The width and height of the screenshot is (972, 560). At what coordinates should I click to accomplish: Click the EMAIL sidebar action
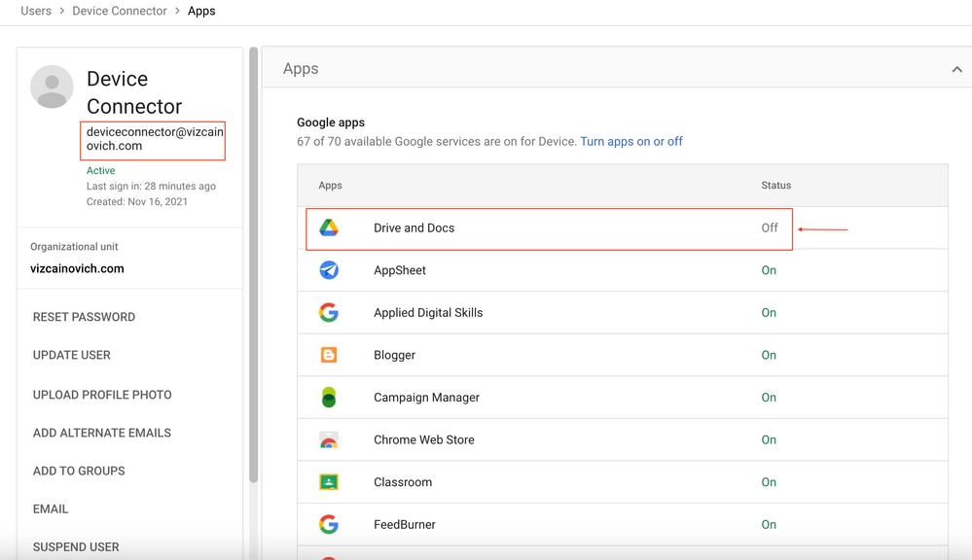tap(51, 509)
